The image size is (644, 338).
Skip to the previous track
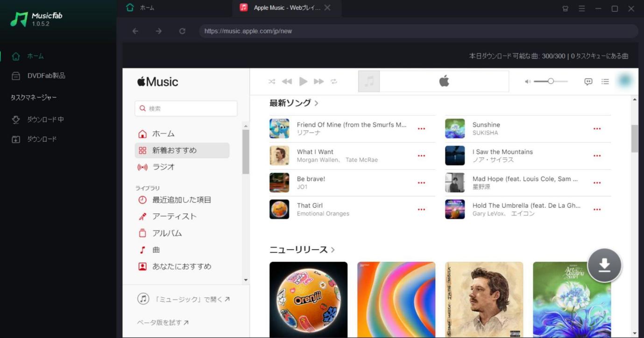(x=287, y=82)
